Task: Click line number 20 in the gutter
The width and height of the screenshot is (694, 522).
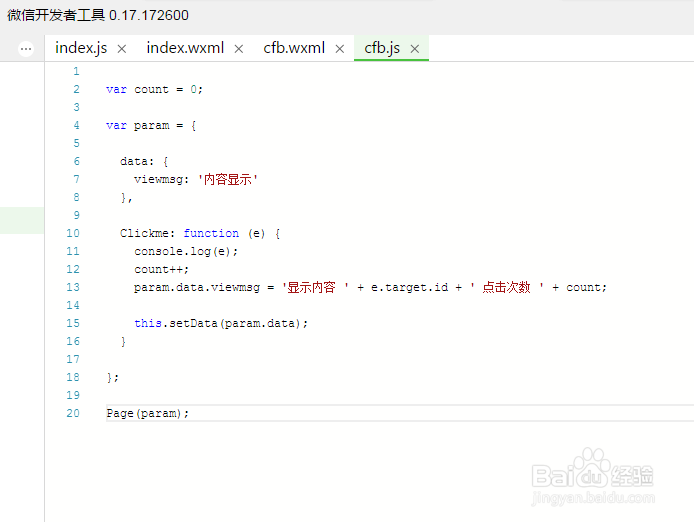Action: [x=73, y=413]
